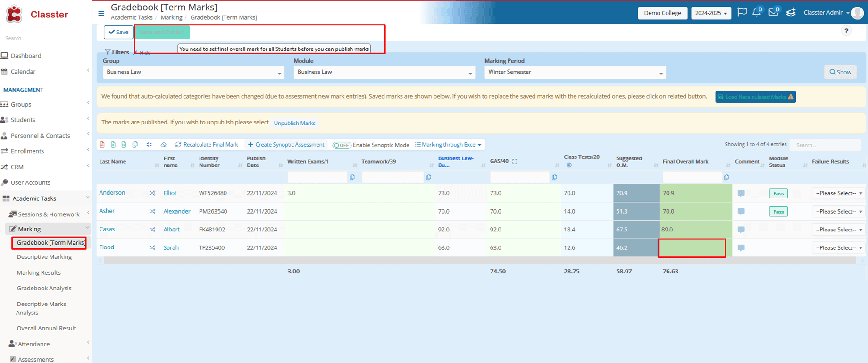Click Class Tests settings gear icon
868x363 pixels.
pyautogui.click(x=569, y=165)
